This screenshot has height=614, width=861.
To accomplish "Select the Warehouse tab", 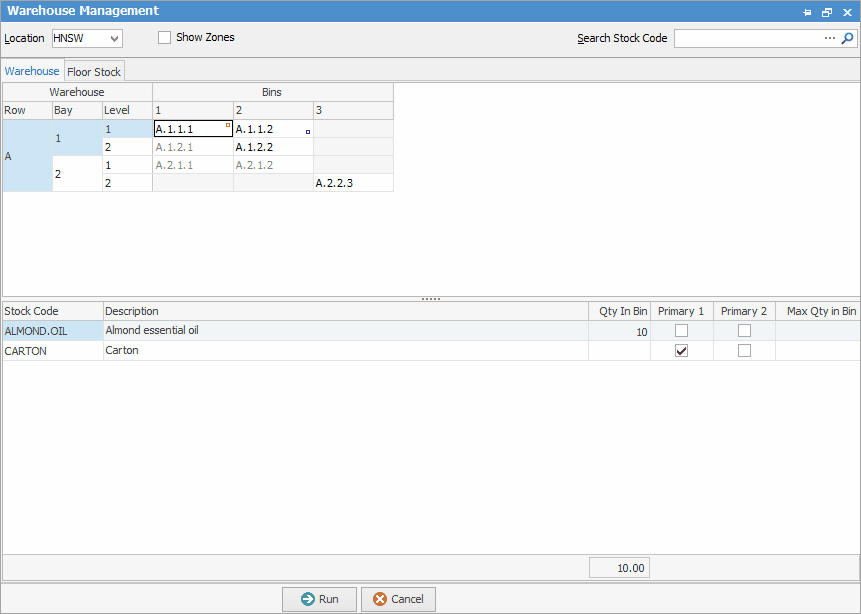I will click(x=32, y=72).
